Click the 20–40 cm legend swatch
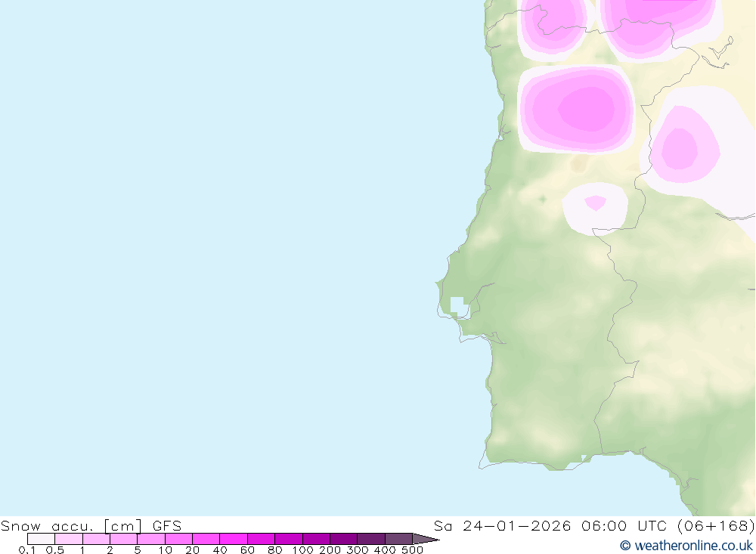The width and height of the screenshot is (756, 554). pos(206,539)
